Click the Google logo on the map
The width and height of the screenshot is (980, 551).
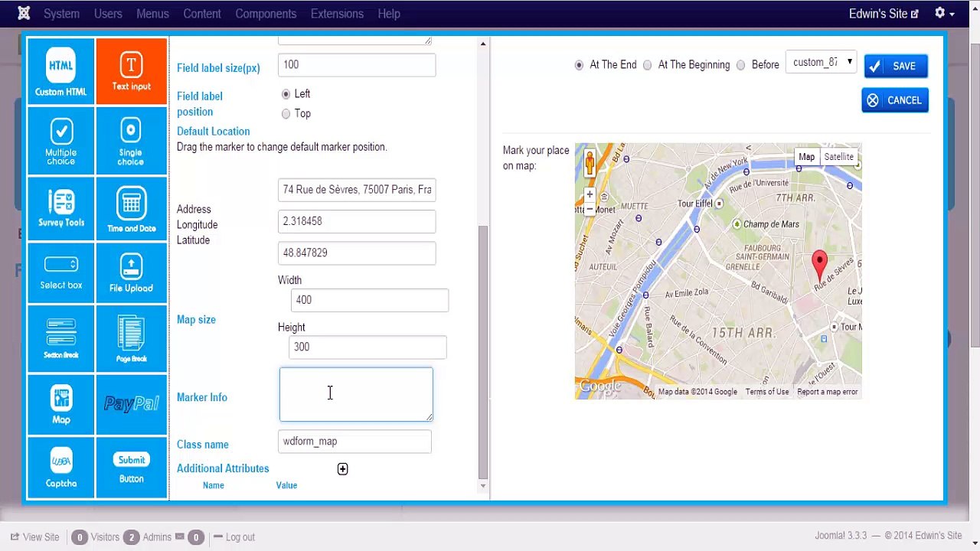tap(599, 387)
